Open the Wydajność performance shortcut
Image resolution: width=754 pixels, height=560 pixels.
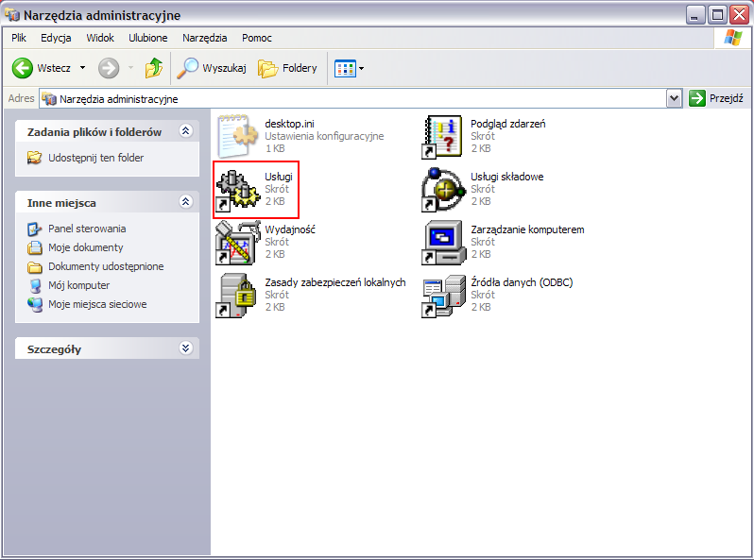point(237,243)
